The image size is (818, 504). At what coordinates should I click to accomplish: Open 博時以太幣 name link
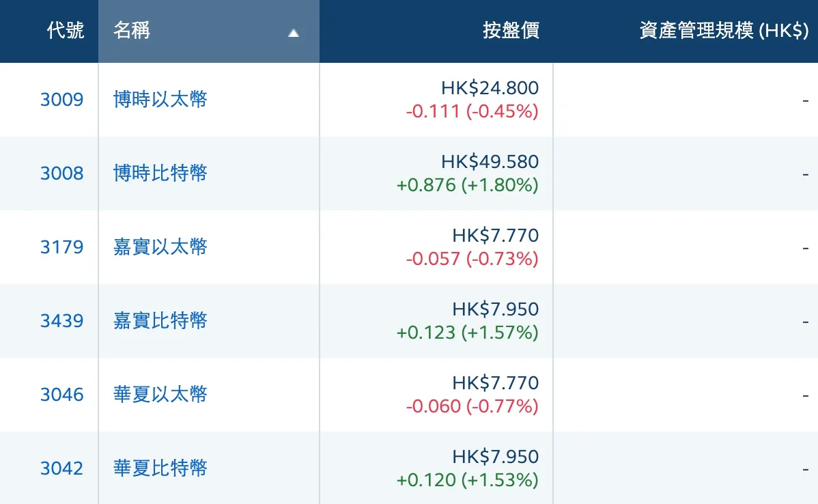click(x=160, y=99)
